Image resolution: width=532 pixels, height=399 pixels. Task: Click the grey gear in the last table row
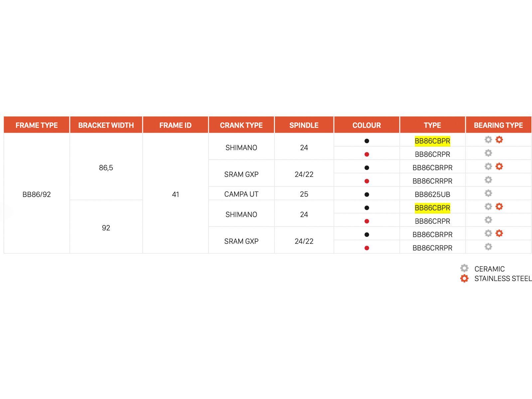(x=488, y=247)
